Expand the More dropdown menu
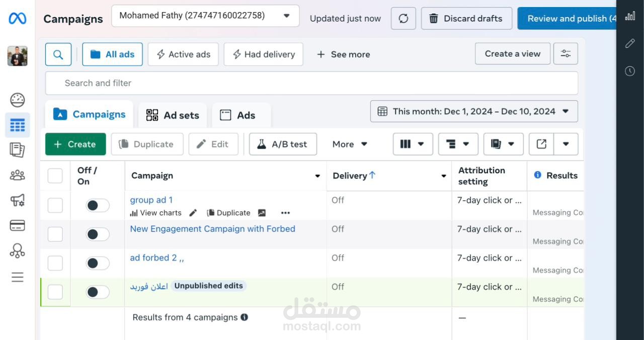644x340 pixels. point(350,144)
